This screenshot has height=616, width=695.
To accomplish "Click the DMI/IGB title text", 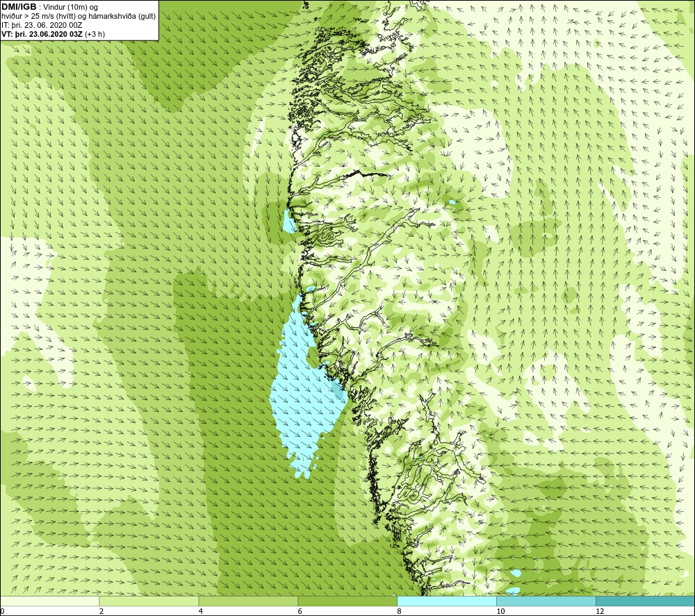I will (19, 7).
